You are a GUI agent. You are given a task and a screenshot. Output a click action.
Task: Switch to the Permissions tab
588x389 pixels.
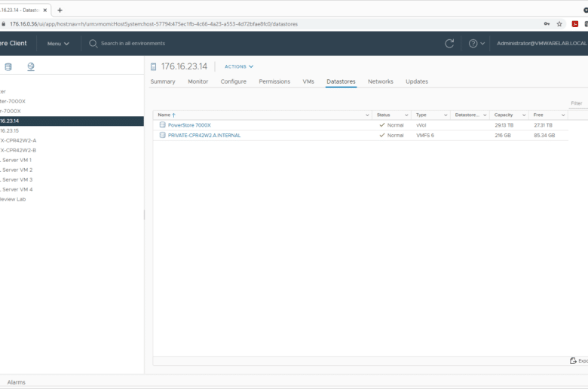click(274, 81)
